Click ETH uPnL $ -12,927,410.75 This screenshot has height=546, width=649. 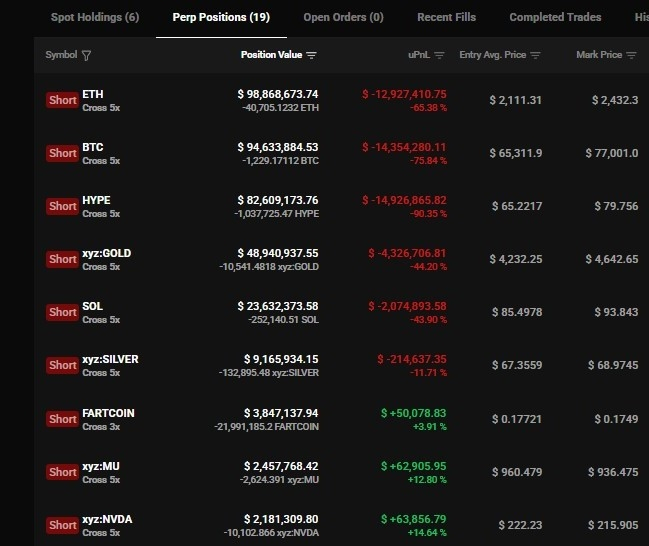[x=404, y=94]
